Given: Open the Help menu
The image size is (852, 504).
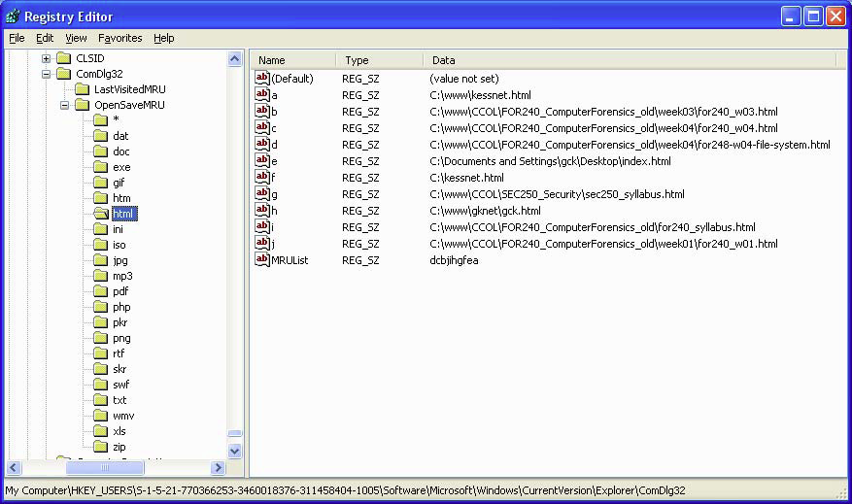Looking at the screenshot, I should tap(163, 38).
